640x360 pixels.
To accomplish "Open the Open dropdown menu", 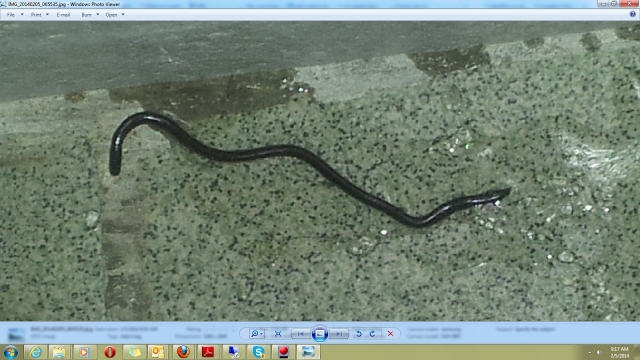I will [115, 15].
